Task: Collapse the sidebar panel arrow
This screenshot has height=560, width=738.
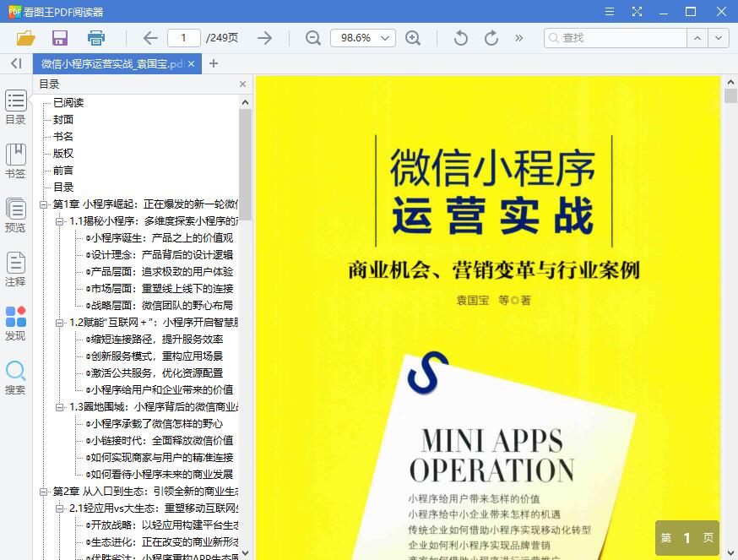Action: point(16,63)
